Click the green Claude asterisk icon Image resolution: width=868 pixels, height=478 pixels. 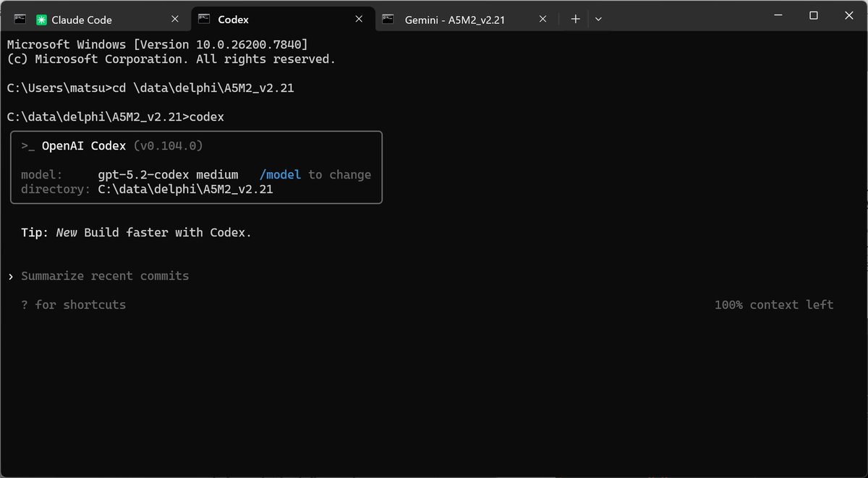tap(41, 19)
